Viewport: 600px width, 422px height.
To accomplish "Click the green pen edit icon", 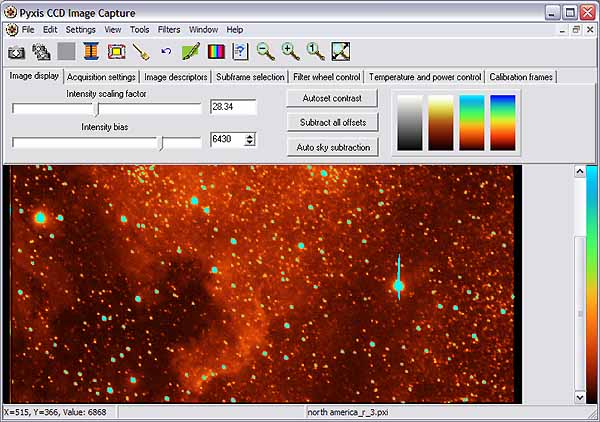I will (x=191, y=52).
